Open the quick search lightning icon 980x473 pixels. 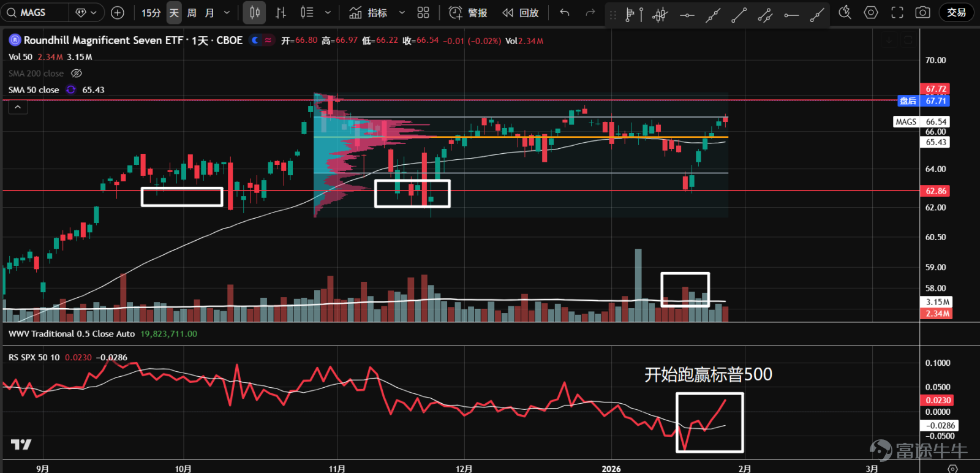(x=845, y=12)
